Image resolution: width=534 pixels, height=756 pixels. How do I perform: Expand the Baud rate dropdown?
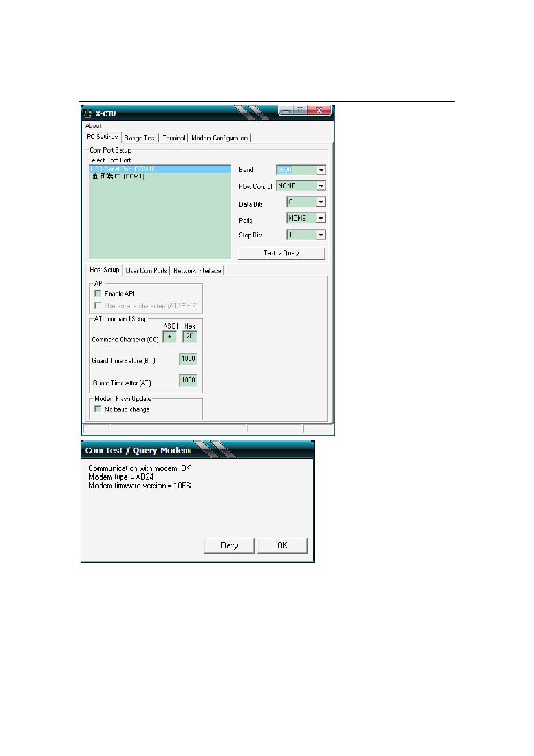coord(321,169)
